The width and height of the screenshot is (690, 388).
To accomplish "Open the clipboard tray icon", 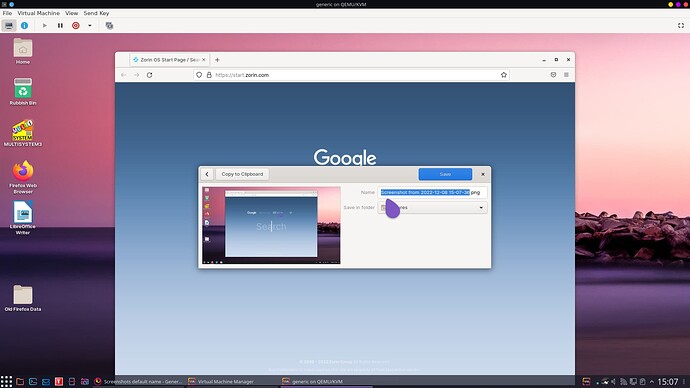I will pyautogui.click(x=642, y=382).
